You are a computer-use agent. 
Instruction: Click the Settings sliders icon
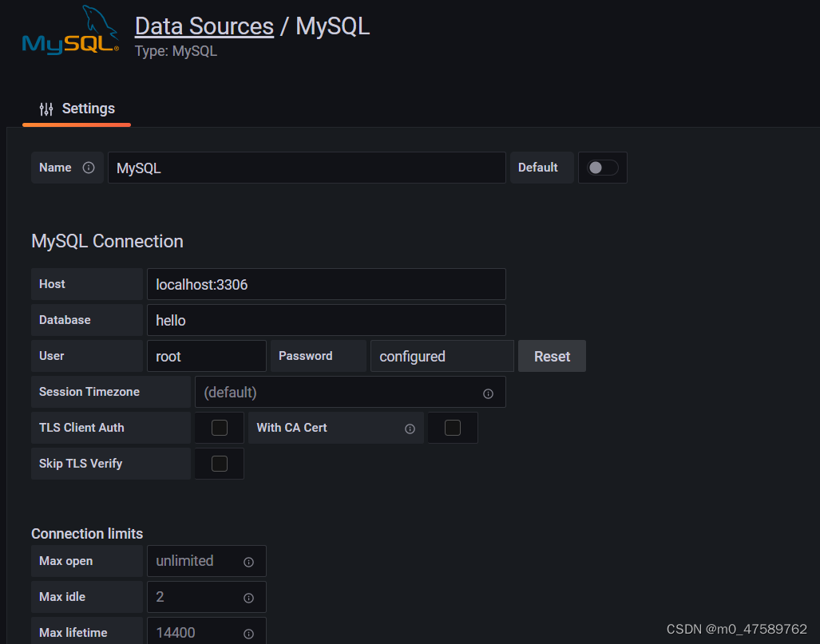tap(46, 109)
